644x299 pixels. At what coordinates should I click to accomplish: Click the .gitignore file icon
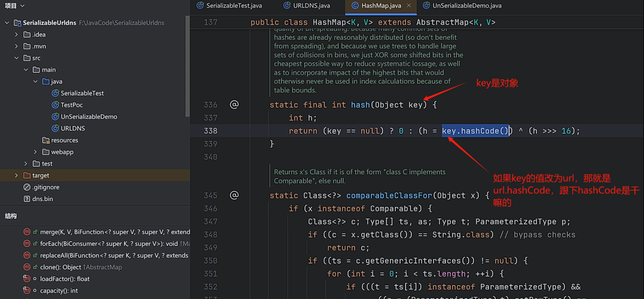pos(27,187)
